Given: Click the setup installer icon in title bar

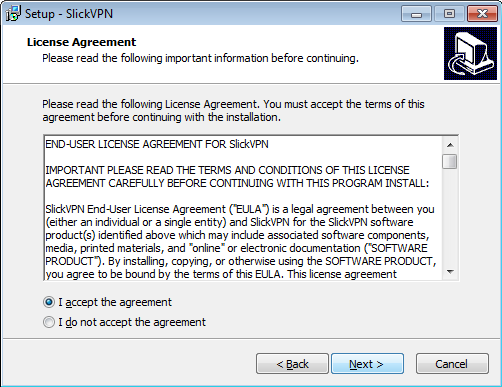Looking at the screenshot, I should tap(13, 14).
